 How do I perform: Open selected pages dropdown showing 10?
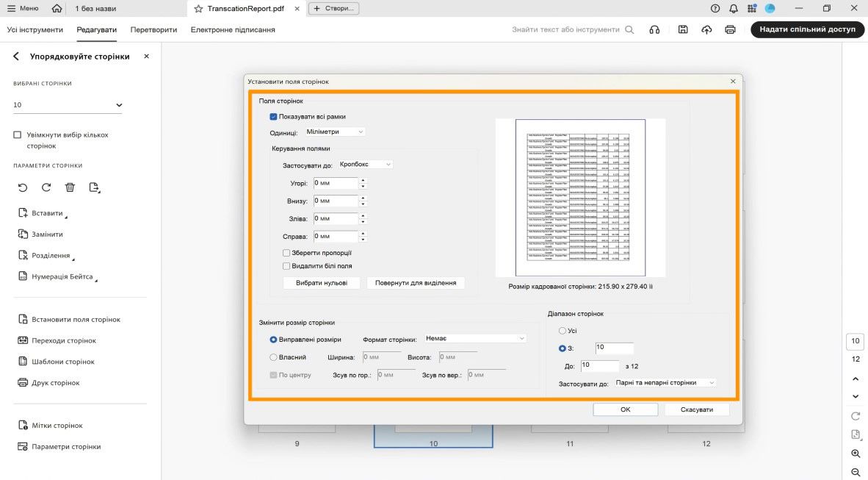[68, 105]
